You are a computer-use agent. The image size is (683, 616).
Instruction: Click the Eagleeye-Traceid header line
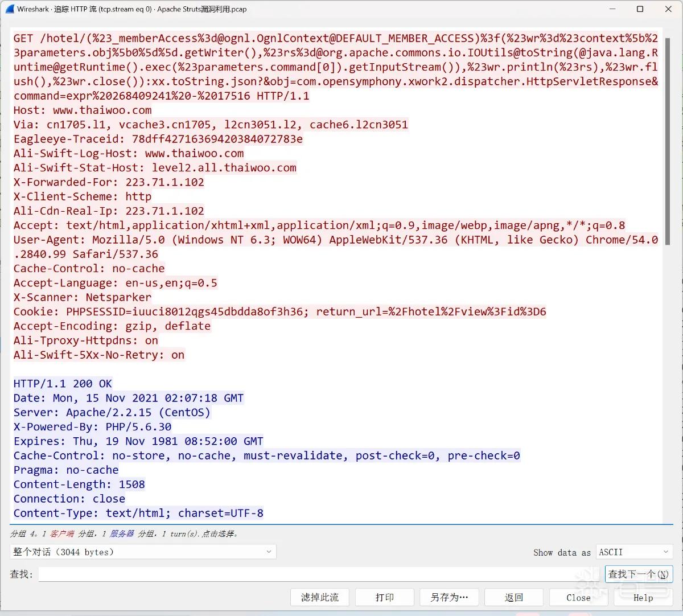coord(158,139)
